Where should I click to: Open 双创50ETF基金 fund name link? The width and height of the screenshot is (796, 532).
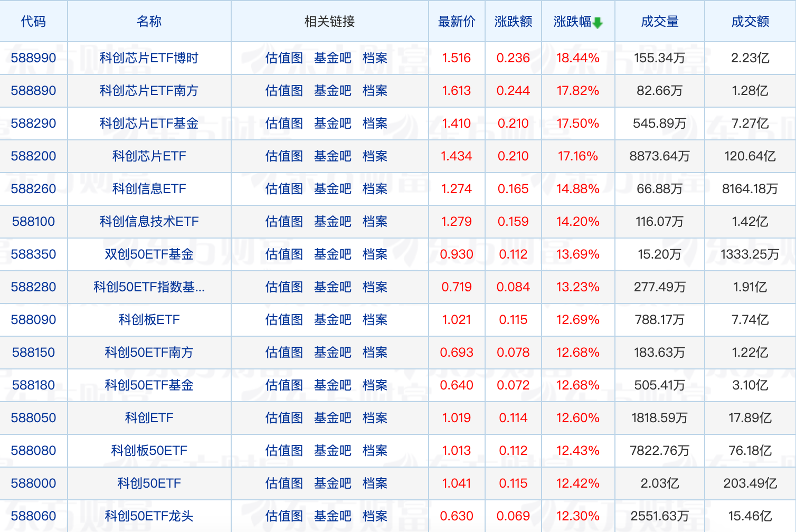149,254
